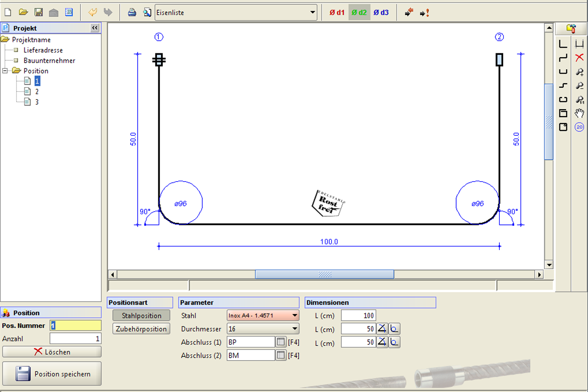
Task: Click the zoom in magnifier icon
Action: pyautogui.click(x=580, y=72)
